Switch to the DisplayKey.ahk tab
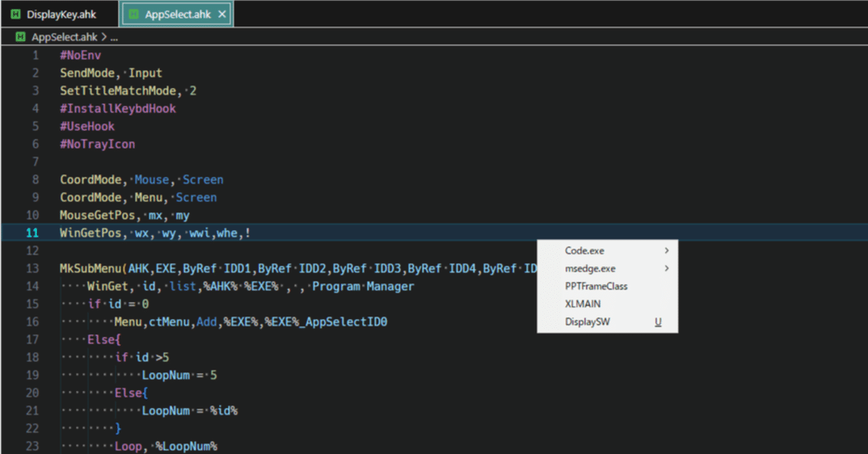 [x=61, y=14]
